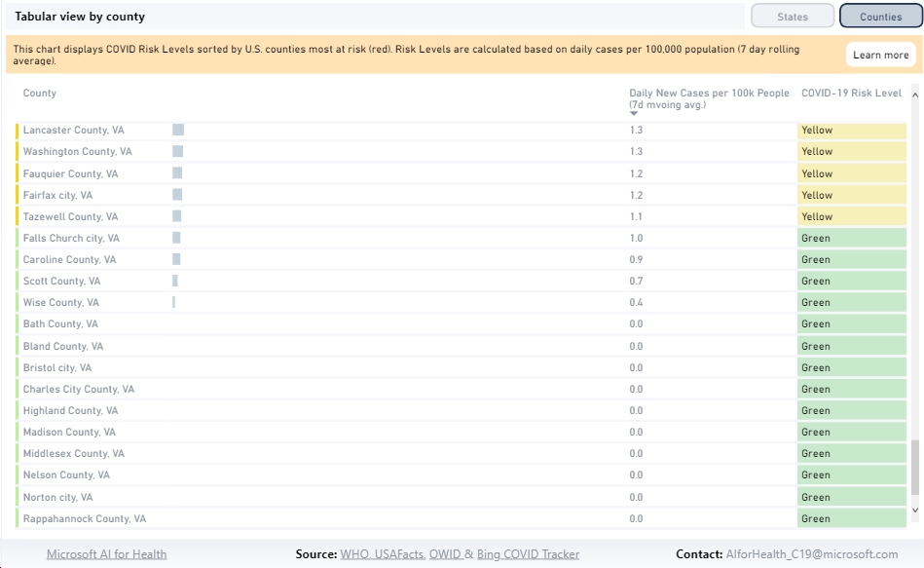The image size is (924, 568).
Task: Select the Bland County, VA row
Action: [x=461, y=346]
